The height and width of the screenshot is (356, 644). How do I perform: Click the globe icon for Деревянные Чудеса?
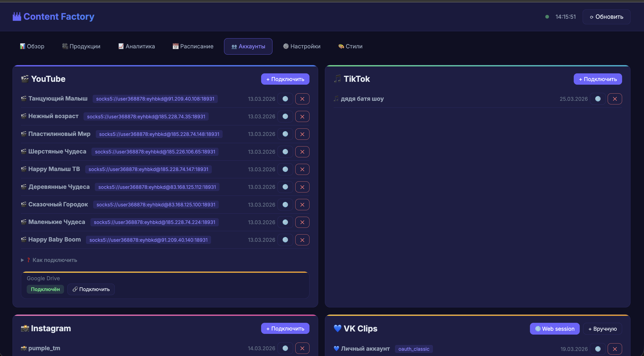tap(285, 187)
